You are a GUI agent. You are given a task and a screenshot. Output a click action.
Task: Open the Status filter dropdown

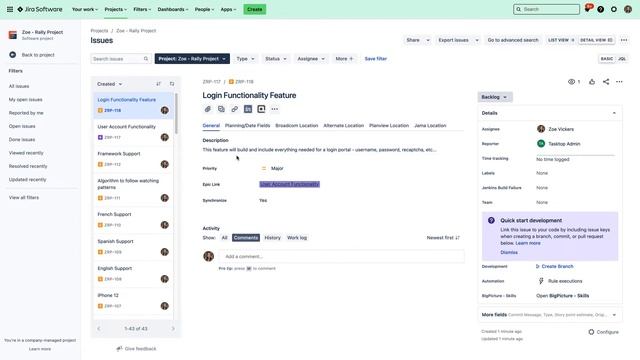coord(276,59)
